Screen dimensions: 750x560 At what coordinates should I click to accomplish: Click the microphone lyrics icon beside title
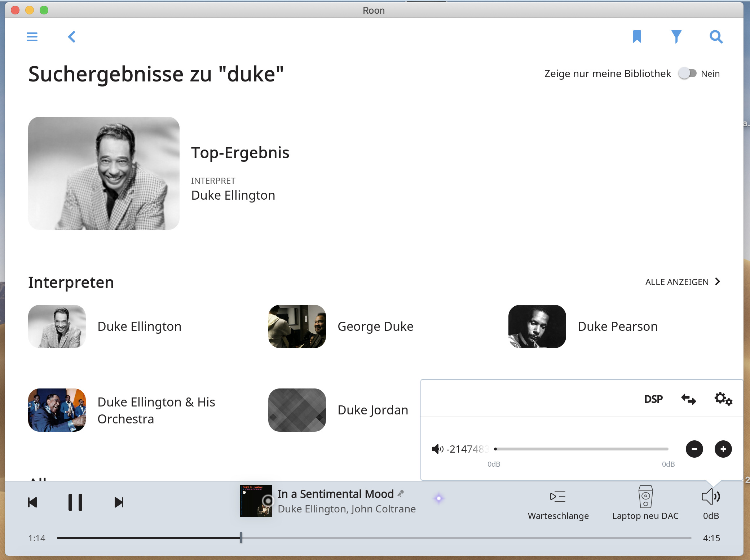coord(401,494)
